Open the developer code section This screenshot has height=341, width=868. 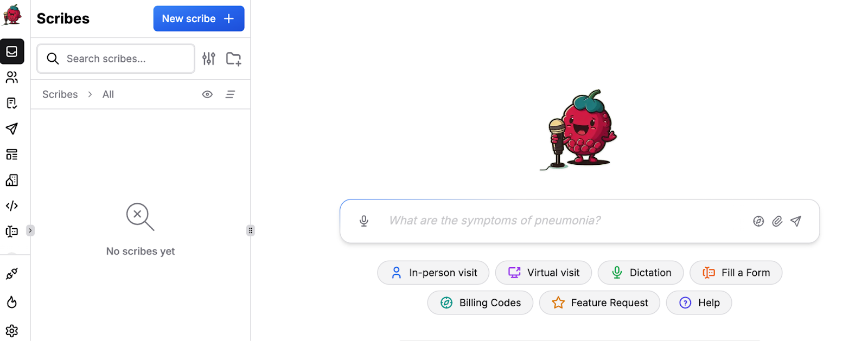coord(12,205)
